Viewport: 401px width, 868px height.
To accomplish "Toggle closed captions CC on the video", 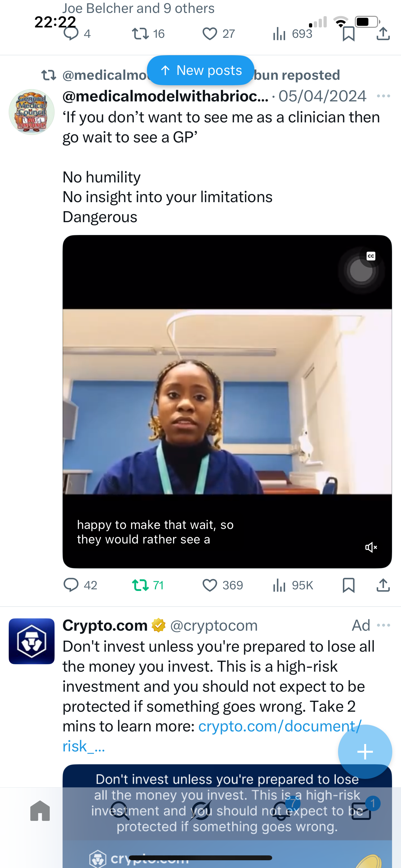I will [x=371, y=256].
